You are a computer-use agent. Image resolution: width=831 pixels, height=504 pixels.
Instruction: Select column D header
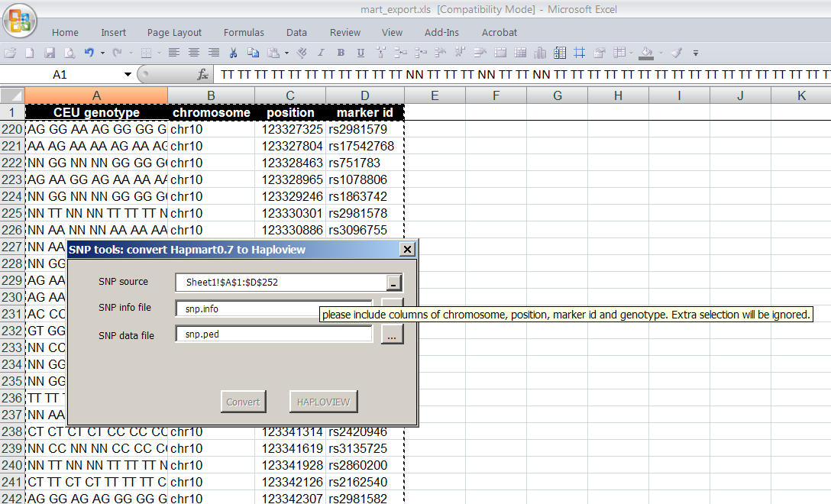pos(364,96)
